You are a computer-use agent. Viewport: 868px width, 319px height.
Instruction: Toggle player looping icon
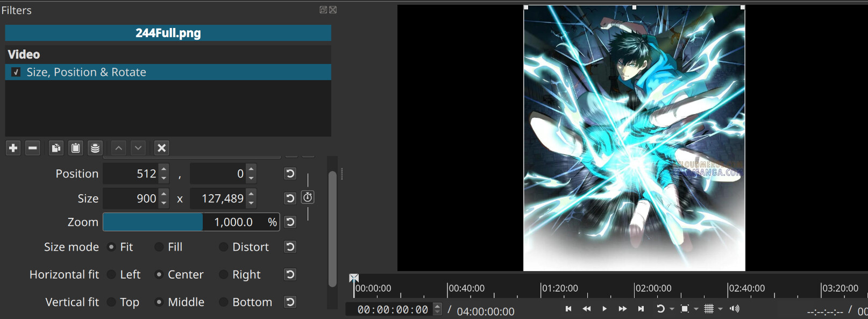click(660, 309)
